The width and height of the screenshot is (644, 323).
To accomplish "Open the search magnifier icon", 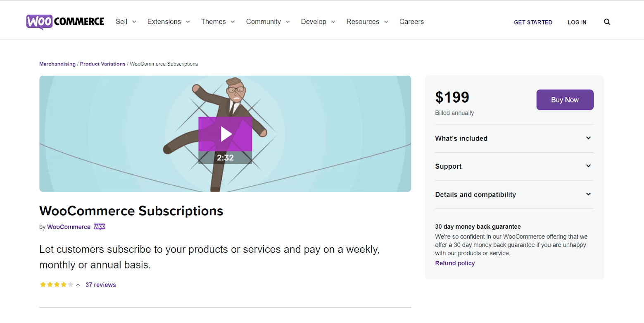I will click(x=607, y=22).
